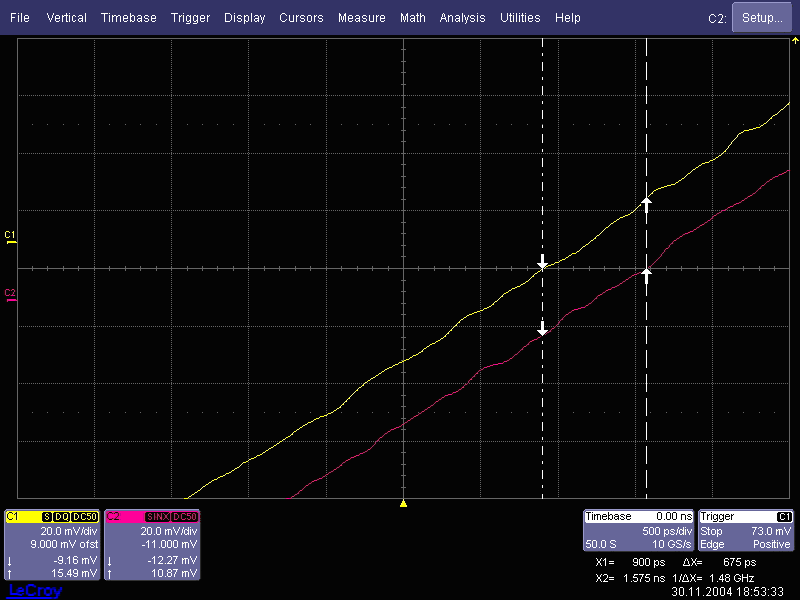Viewport: 800px width, 600px height.
Task: Open the Timebase descriptor box at the bottom
Action: click(638, 530)
